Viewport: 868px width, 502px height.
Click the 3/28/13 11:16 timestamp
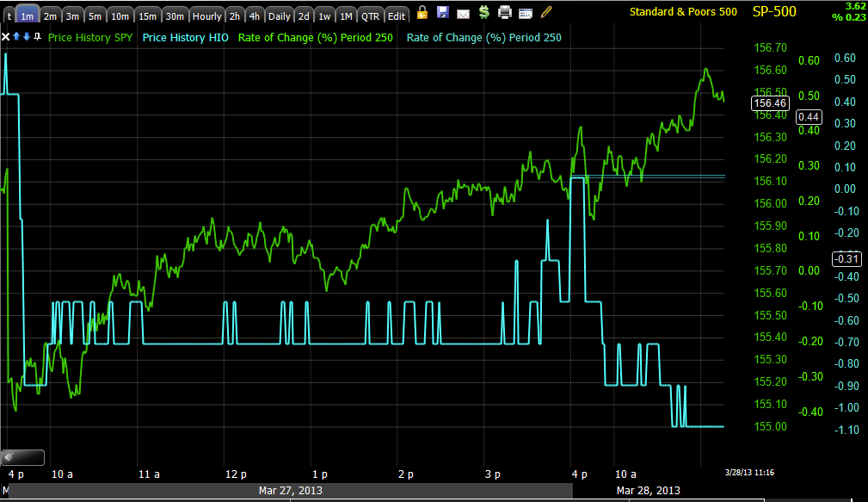coord(749,473)
